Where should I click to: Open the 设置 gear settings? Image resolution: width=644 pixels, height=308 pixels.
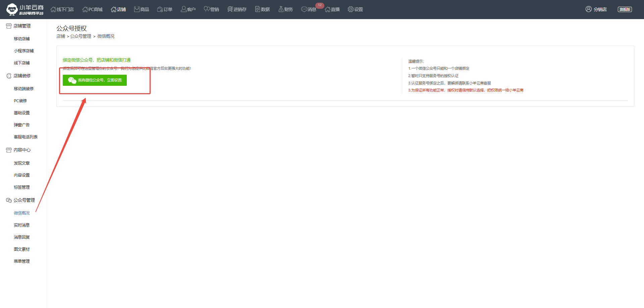click(x=355, y=9)
